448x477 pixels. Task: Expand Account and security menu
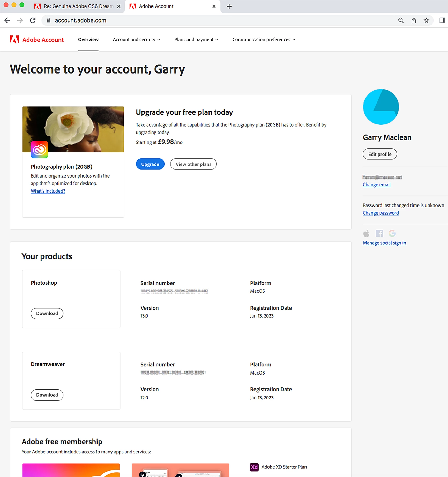[x=136, y=40]
